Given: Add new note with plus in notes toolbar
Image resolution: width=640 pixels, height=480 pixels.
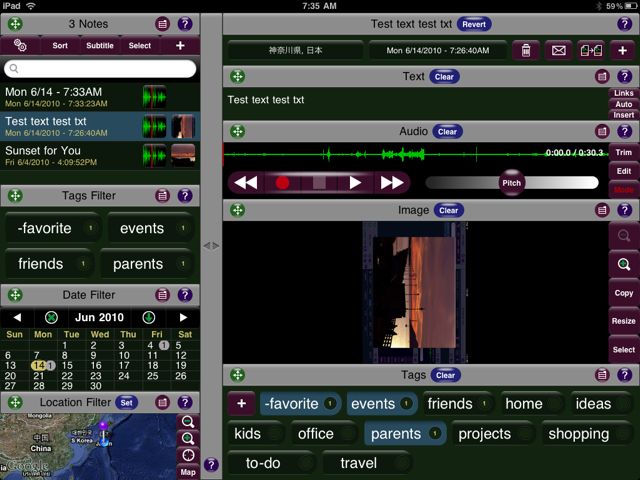Looking at the screenshot, I should coord(180,45).
